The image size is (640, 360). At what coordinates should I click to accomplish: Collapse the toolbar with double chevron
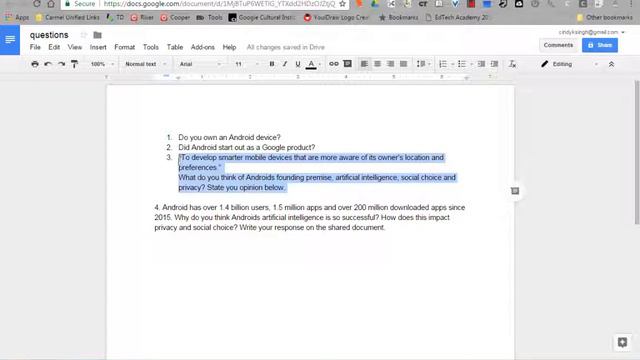[x=611, y=64]
